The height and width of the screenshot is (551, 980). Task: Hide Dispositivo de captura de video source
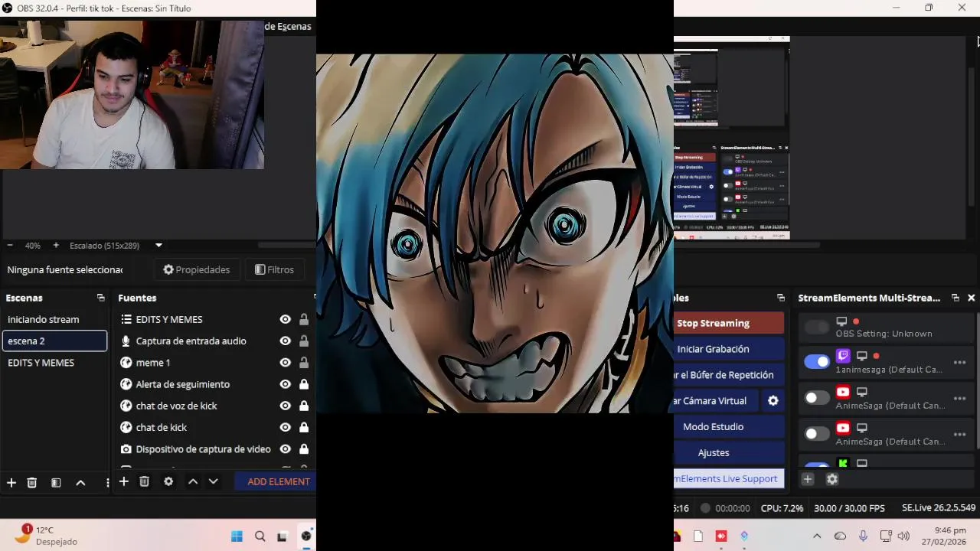click(285, 449)
